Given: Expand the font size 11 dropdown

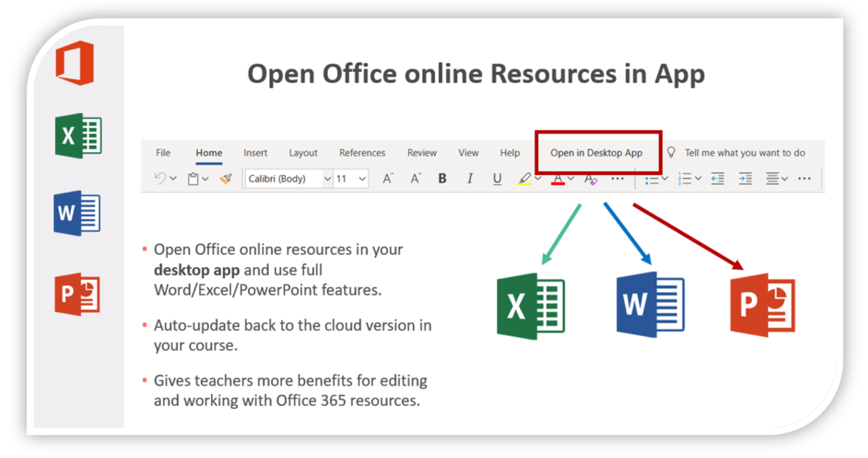Looking at the screenshot, I should (x=362, y=179).
